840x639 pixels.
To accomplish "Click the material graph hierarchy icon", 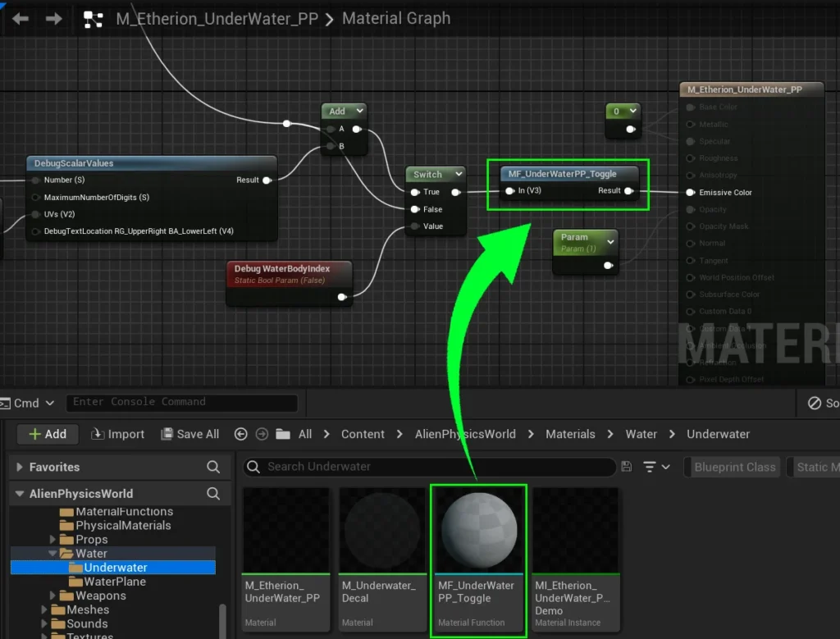I will coord(94,19).
